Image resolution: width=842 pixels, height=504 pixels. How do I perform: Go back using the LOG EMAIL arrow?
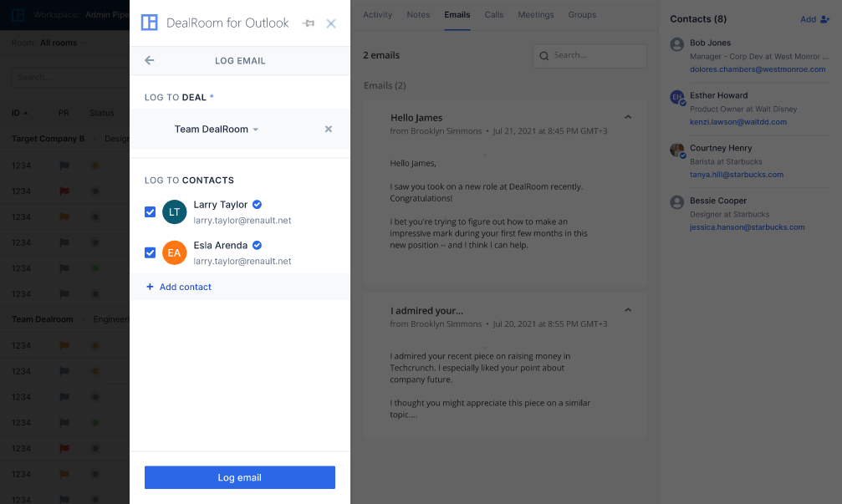click(151, 60)
